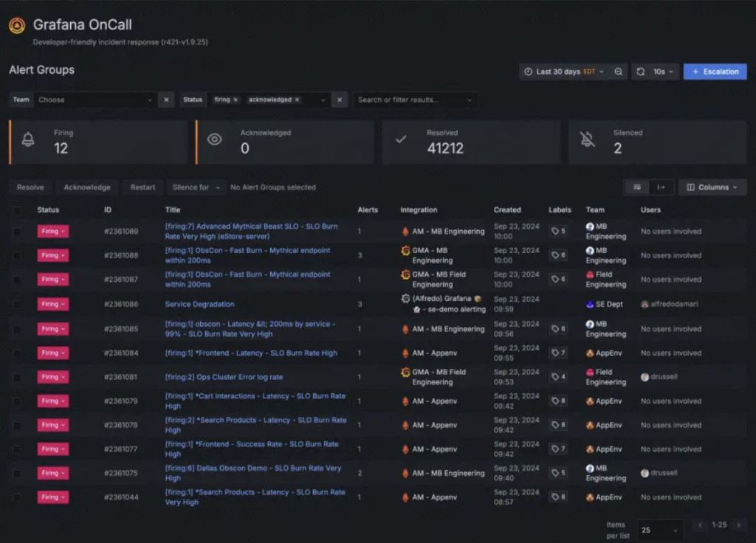Open the items per list 25 dropdown
Viewport: 756px width, 543px height.
click(x=659, y=530)
